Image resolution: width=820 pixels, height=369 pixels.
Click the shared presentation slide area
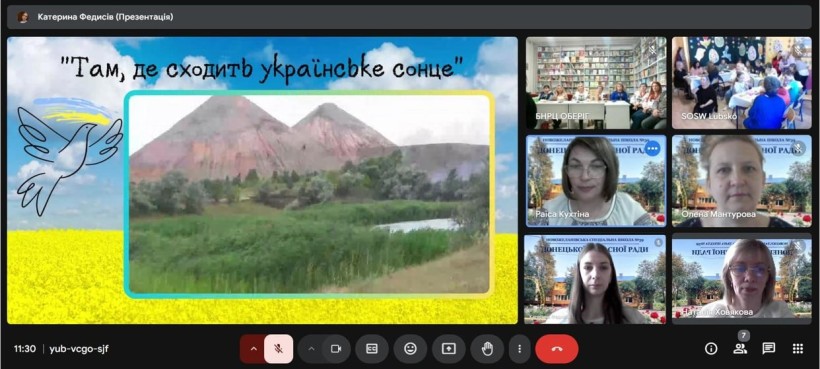pyautogui.click(x=263, y=180)
